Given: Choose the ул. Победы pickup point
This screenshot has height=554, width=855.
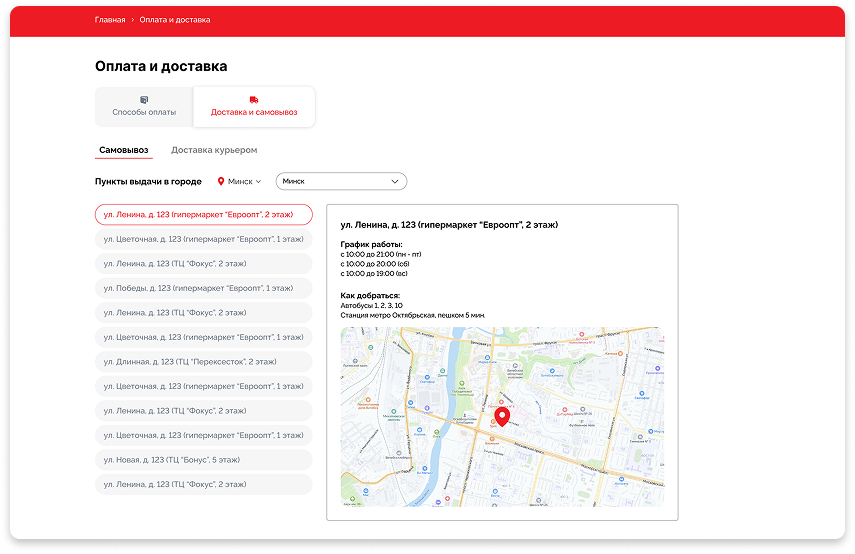Looking at the screenshot, I should [203, 288].
